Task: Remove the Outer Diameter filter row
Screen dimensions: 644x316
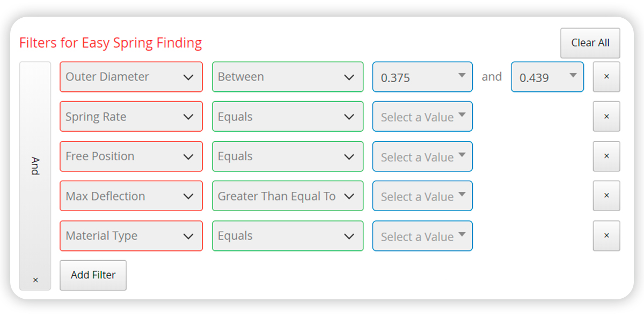Action: pos(606,77)
